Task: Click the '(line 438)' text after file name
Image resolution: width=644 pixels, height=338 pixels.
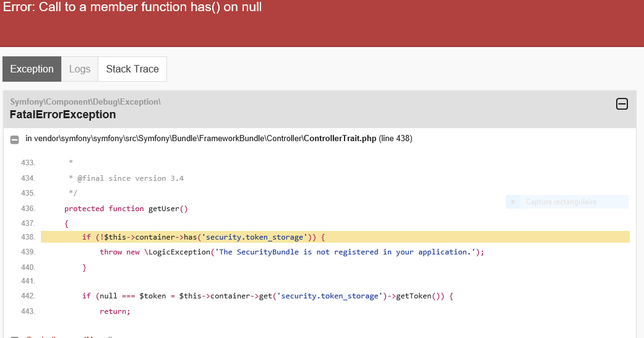Action: (395, 139)
